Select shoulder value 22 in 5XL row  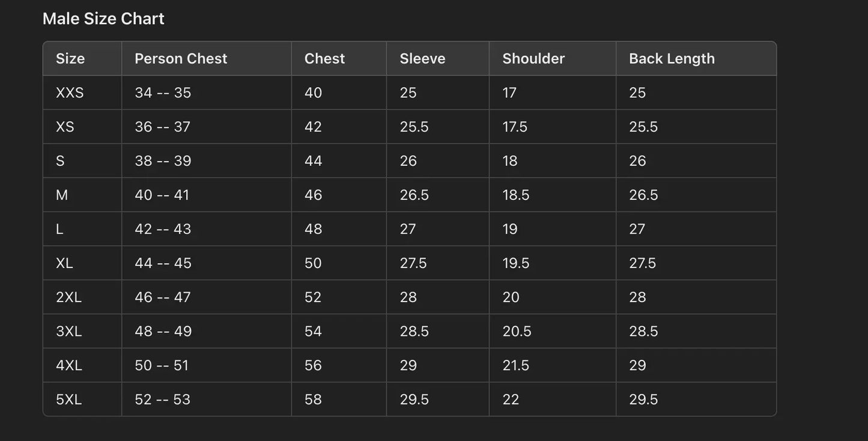511,400
